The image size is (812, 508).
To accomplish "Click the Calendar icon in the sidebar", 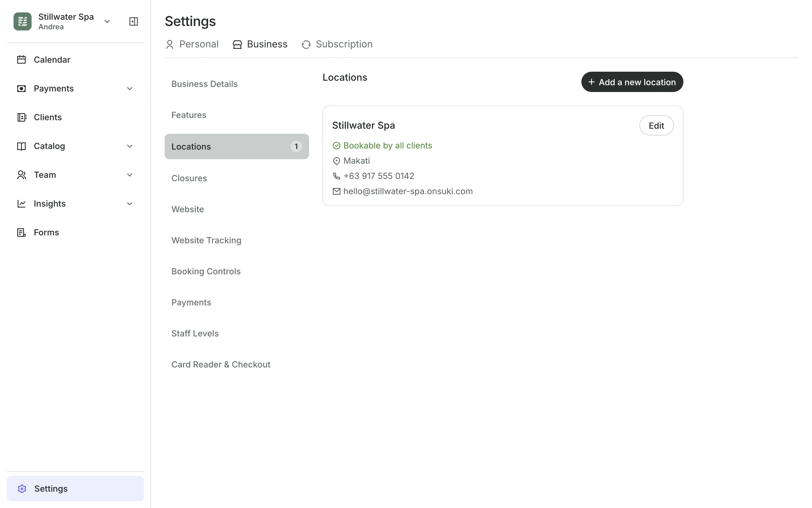I will pyautogui.click(x=21, y=60).
